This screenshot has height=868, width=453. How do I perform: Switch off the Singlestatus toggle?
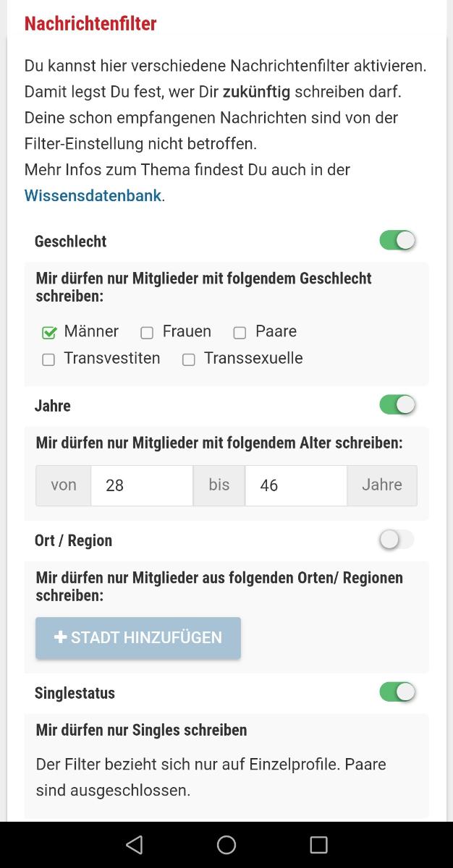pos(397,692)
